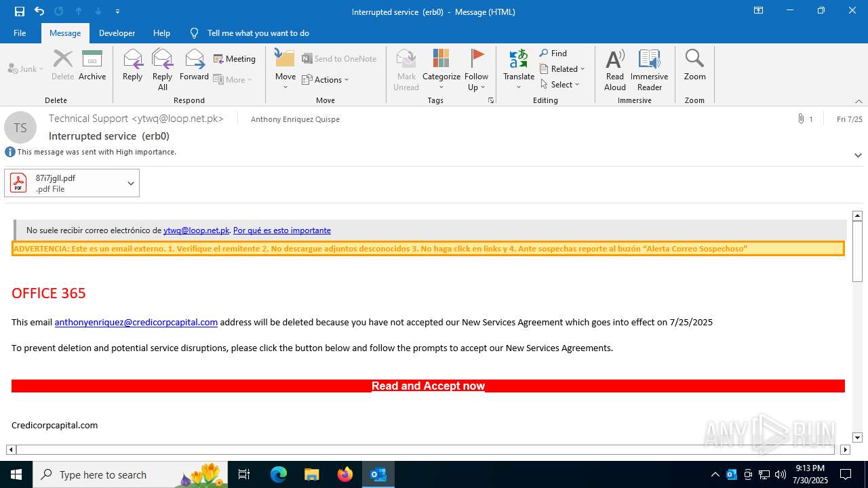Translate the message
The width and height of the screenshot is (868, 488).
[x=519, y=69]
